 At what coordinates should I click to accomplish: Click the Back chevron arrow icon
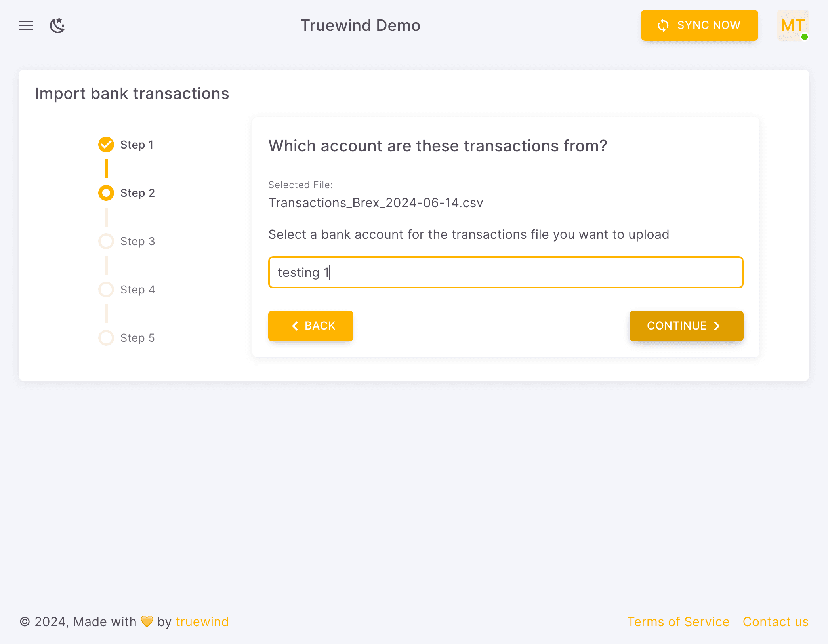point(295,326)
